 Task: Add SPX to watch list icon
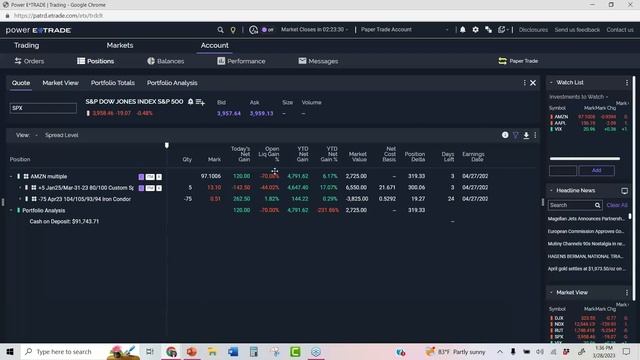tap(200, 102)
